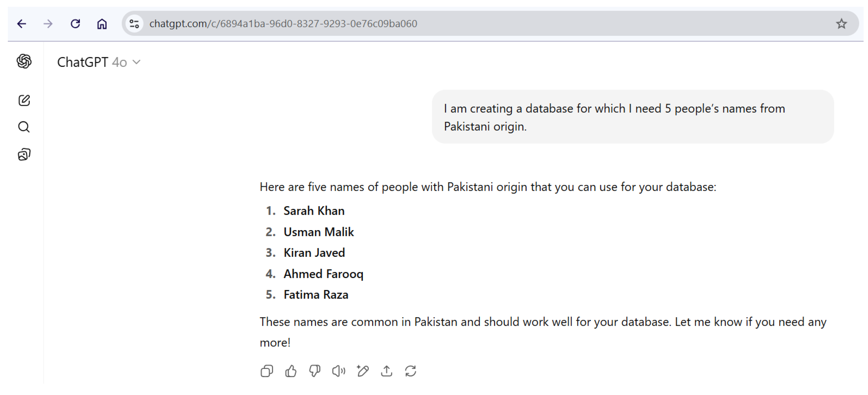The width and height of the screenshot is (868, 395).
Task: Regenerate the response with refresh arrows
Action: tap(410, 371)
